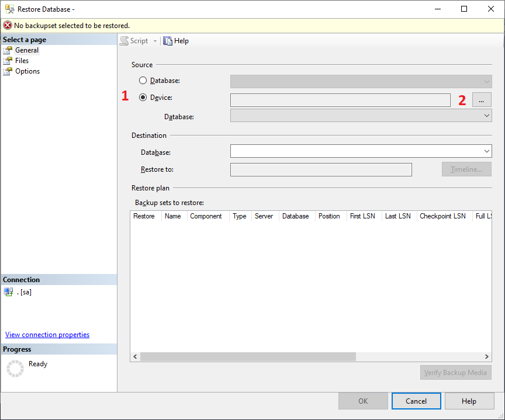
Task: Select the Database source radio button
Action: pos(143,81)
